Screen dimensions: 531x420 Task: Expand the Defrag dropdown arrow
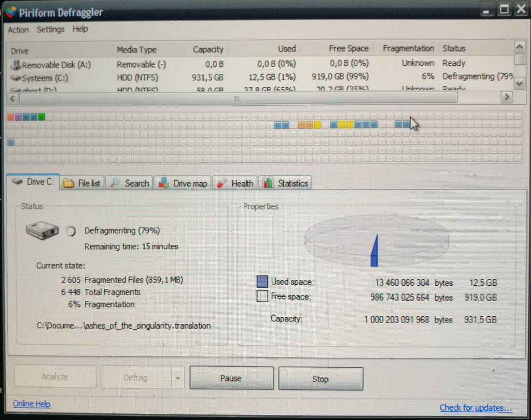pos(178,377)
